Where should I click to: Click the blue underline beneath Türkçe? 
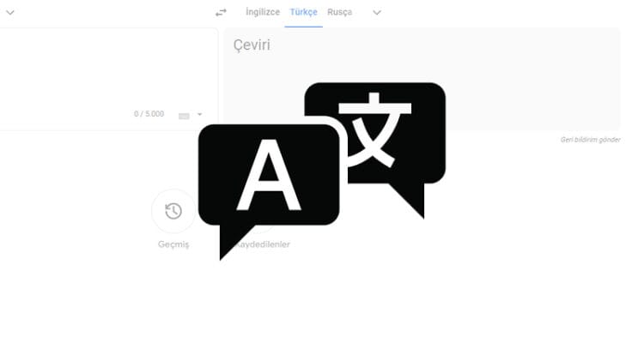coord(303,26)
